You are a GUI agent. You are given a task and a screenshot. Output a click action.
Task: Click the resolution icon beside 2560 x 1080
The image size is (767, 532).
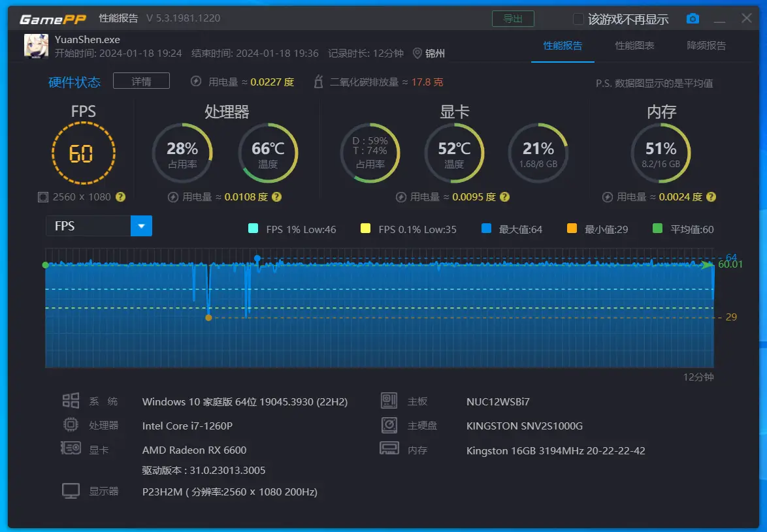point(43,197)
